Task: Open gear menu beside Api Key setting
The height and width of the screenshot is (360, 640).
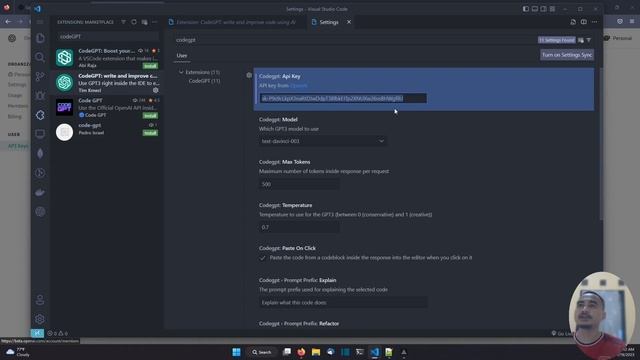Action: click(249, 75)
